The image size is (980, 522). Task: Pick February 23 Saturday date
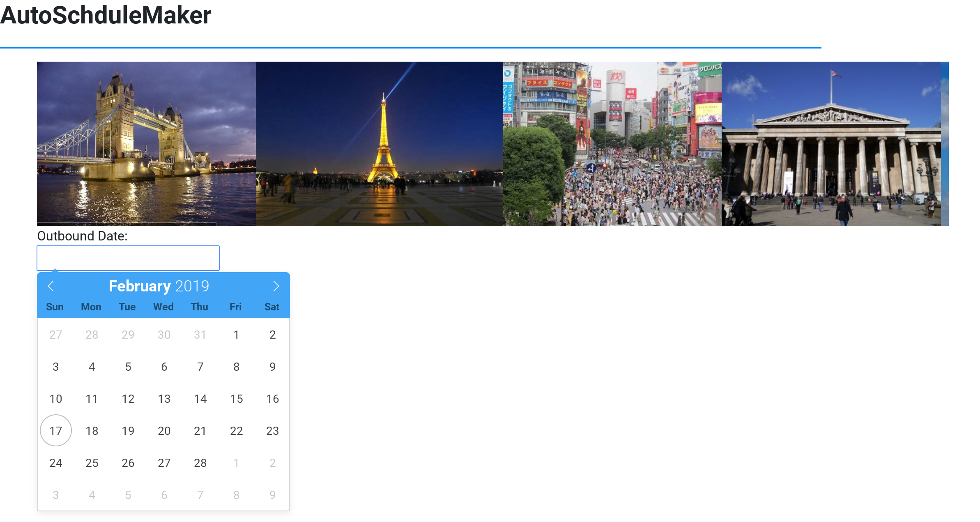(272, 431)
